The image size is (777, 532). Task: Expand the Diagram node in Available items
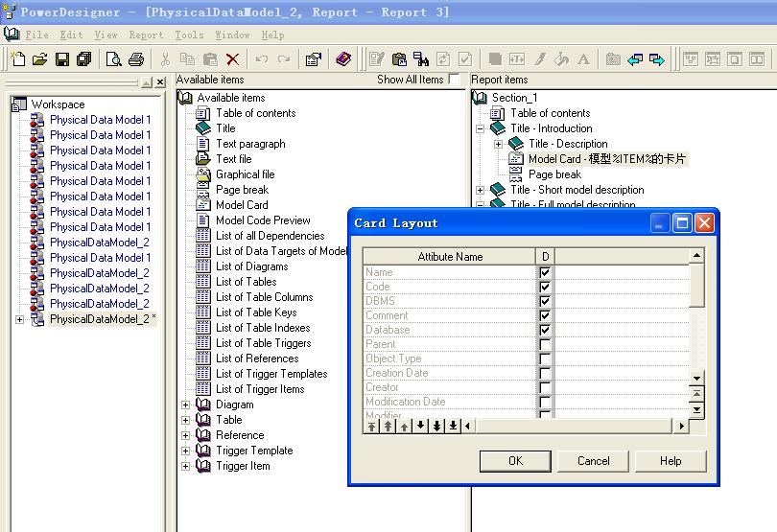tap(186, 405)
